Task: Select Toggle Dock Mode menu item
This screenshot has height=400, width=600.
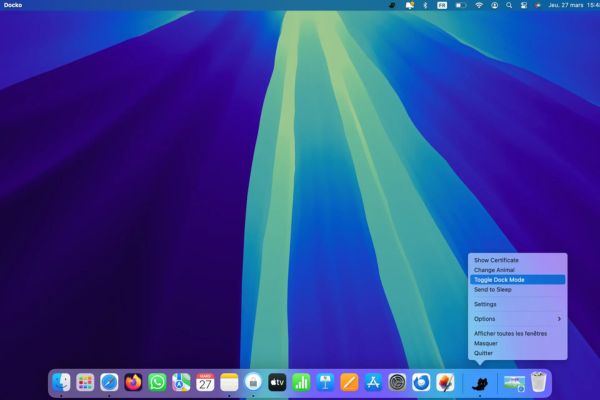Action: coord(499,280)
